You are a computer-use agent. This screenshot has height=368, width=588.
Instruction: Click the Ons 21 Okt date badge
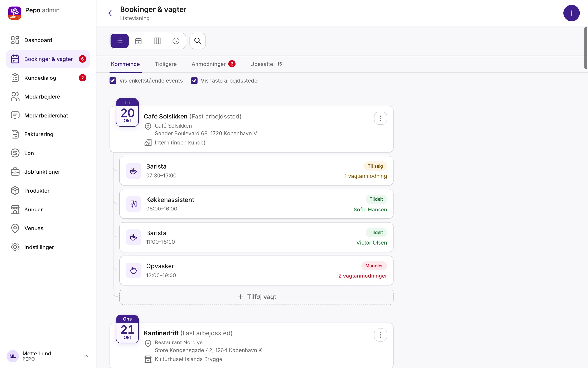[127, 329]
